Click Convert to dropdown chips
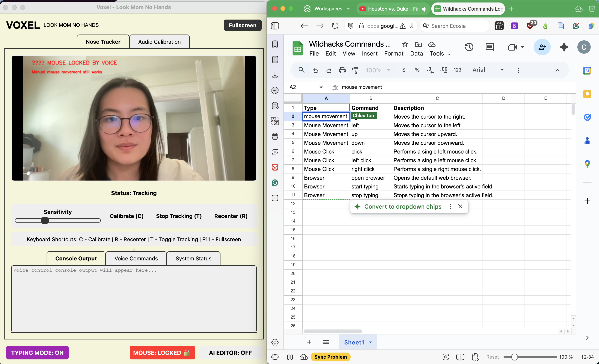Image resolution: width=599 pixels, height=364 pixels. click(403, 206)
